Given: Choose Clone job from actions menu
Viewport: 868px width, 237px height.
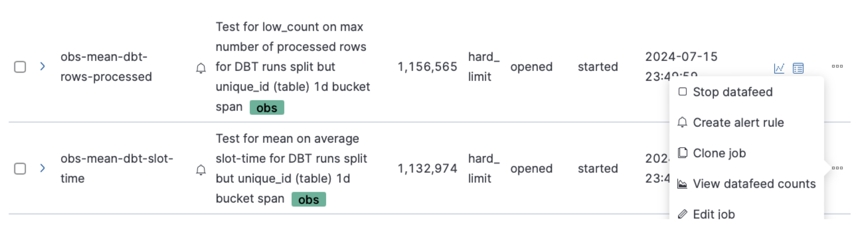Looking at the screenshot, I should point(719,153).
